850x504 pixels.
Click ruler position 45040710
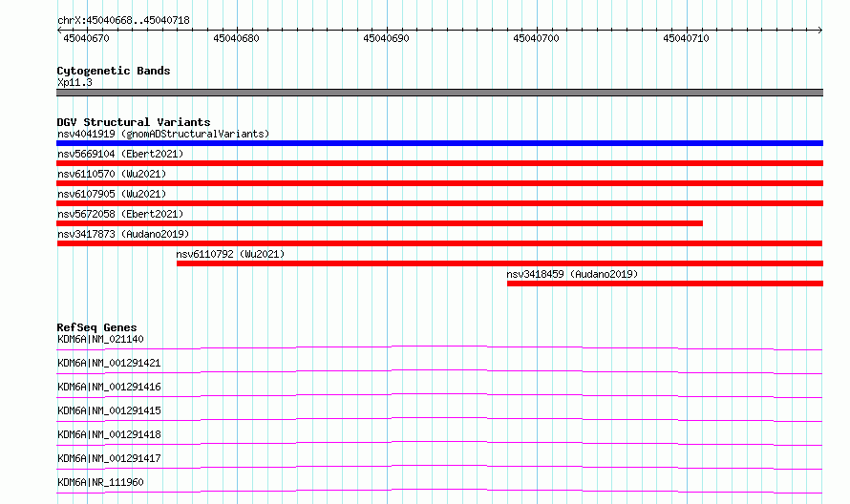(686, 38)
